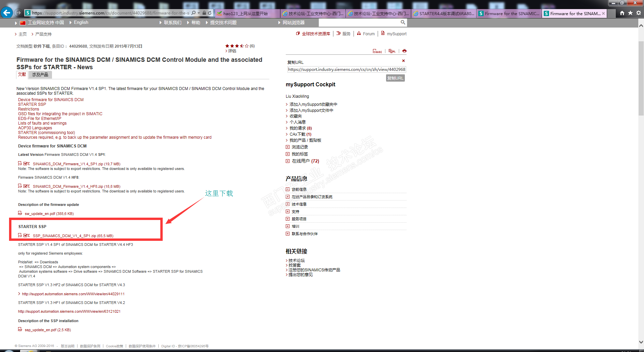Switch to the hao123 browser tab
The height and width of the screenshot is (352, 644).
click(247, 13)
